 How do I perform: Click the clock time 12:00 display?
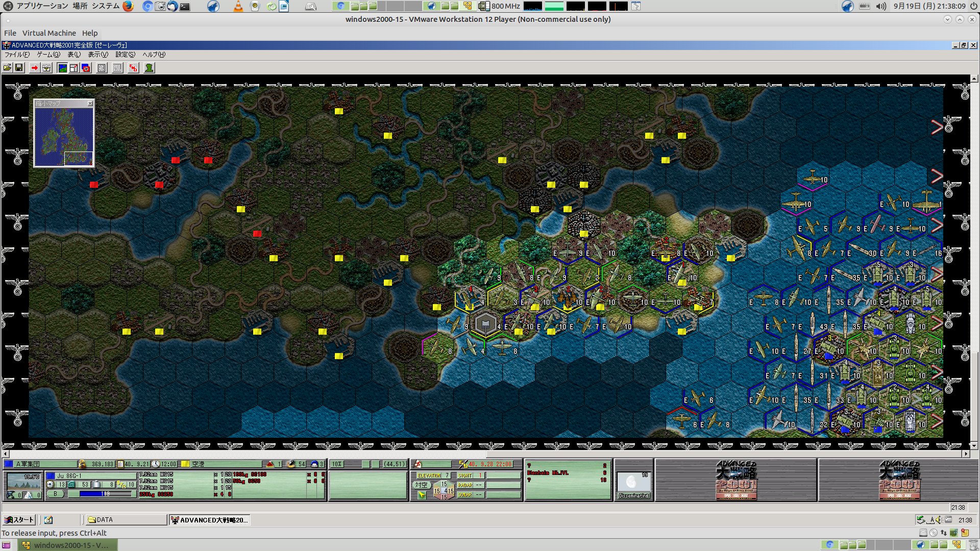tap(168, 464)
